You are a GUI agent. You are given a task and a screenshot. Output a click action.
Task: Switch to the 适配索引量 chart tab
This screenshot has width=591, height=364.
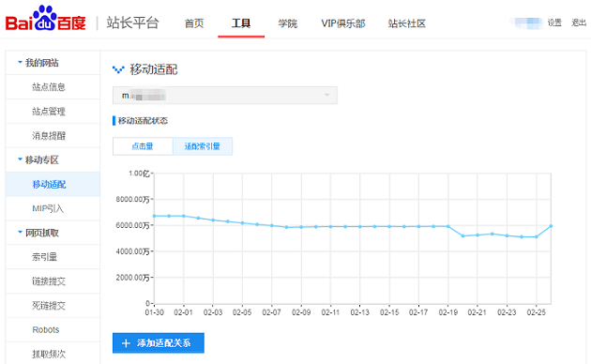click(203, 146)
